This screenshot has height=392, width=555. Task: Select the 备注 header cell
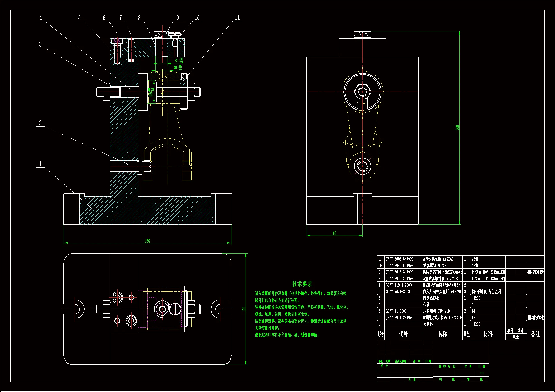(x=535, y=334)
